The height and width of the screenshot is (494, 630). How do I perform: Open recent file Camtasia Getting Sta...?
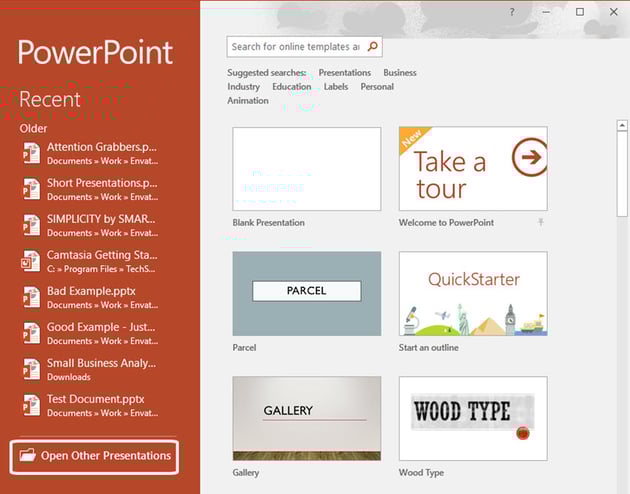click(90, 261)
